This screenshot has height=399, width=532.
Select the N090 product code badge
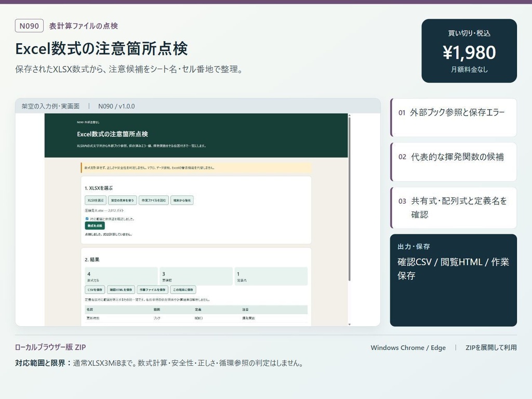point(29,26)
